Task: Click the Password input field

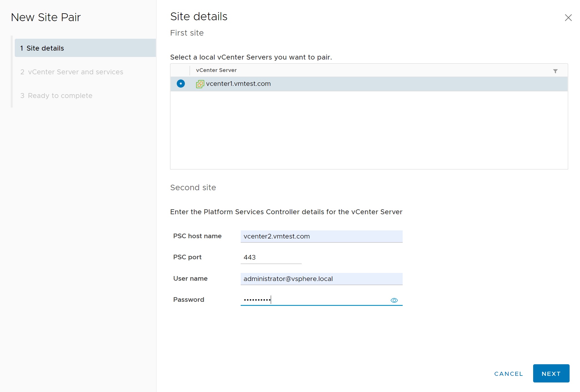Action: click(314, 300)
